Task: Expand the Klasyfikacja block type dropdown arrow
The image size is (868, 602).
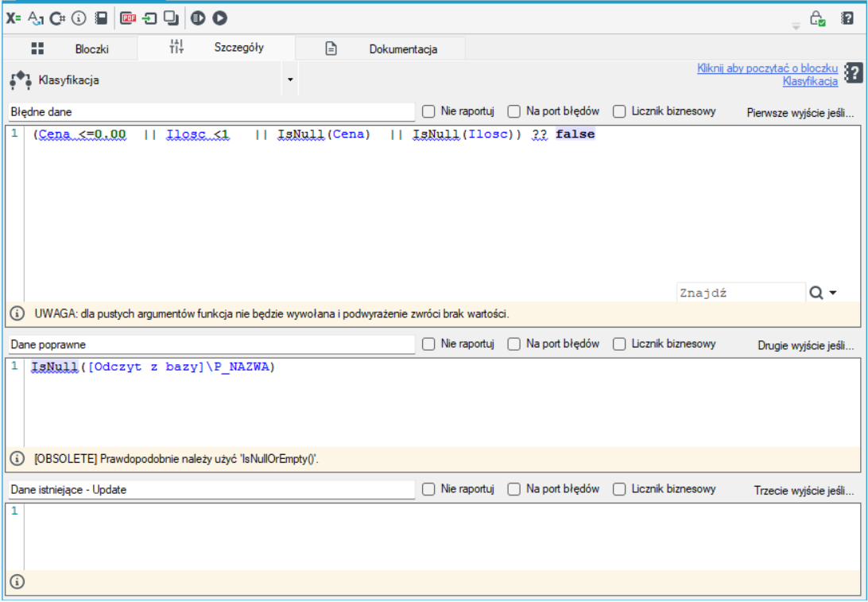Action: click(x=290, y=80)
